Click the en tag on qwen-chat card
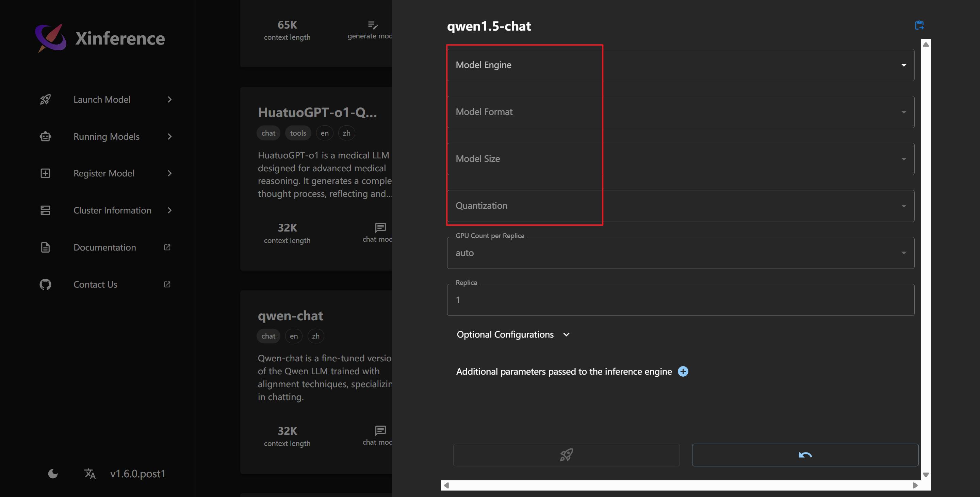The image size is (980, 497). point(294,336)
